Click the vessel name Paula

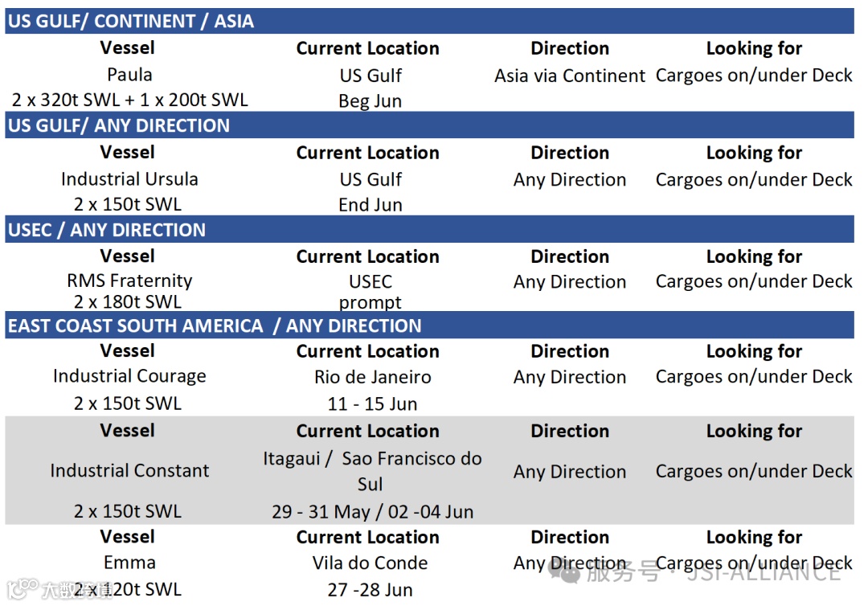(129, 74)
